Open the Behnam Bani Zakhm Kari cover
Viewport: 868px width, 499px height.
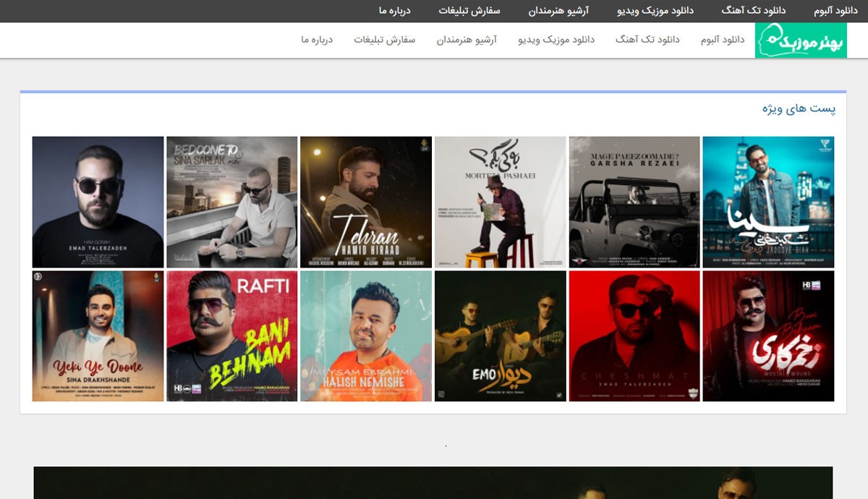768,336
